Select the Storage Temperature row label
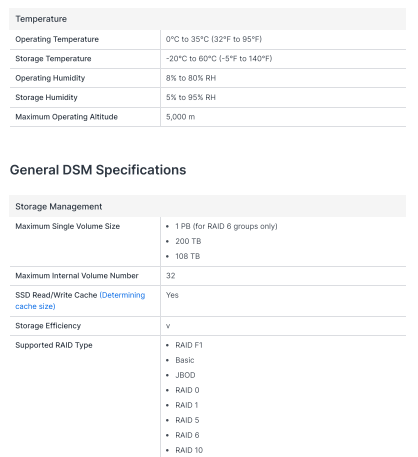 coord(53,59)
